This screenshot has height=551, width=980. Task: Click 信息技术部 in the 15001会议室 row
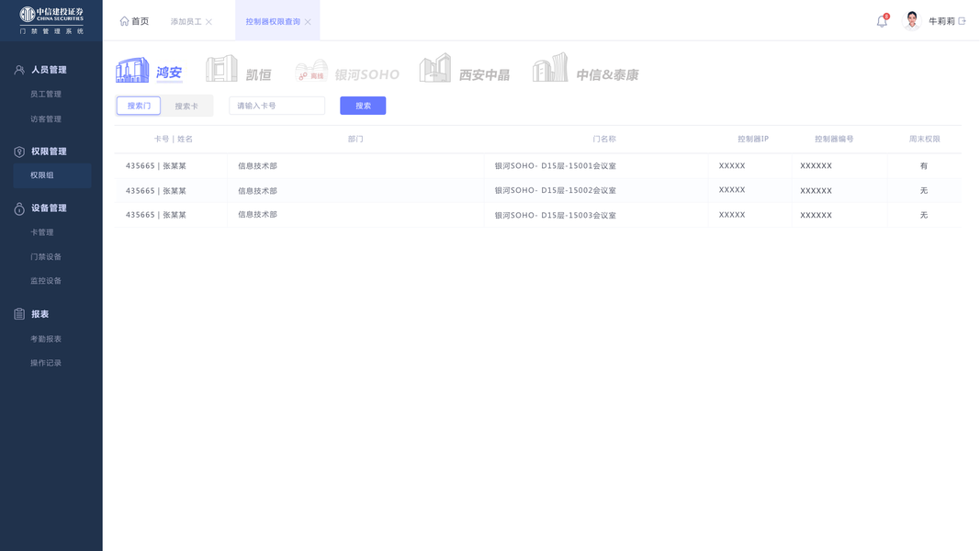[x=257, y=166]
